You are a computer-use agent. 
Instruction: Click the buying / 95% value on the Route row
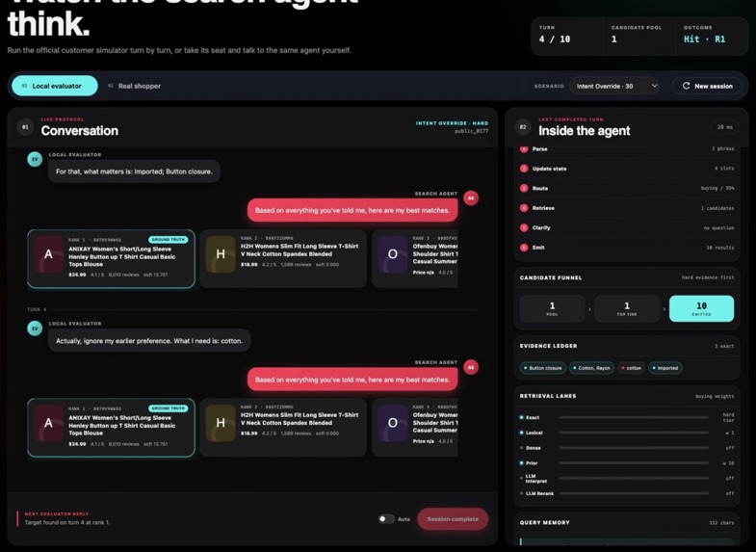717,189
